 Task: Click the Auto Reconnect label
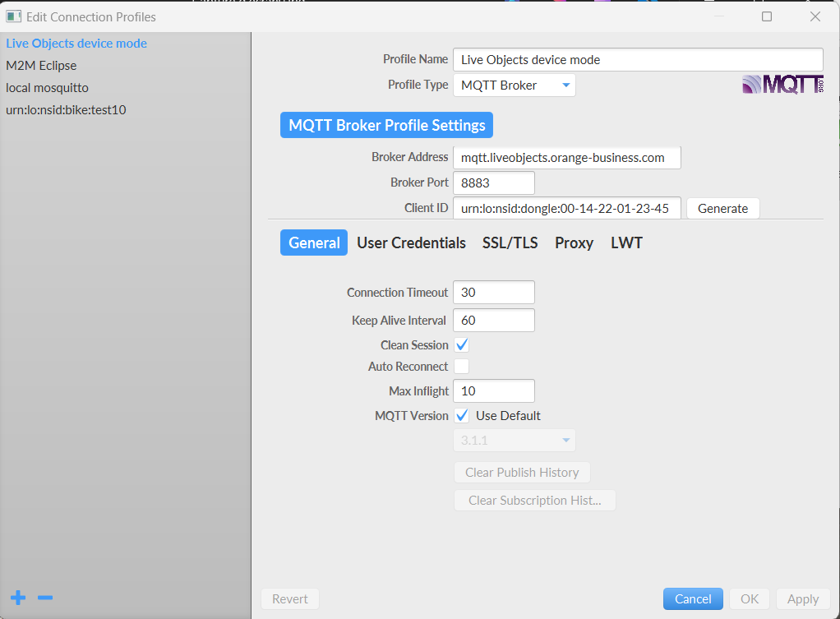[408, 367]
